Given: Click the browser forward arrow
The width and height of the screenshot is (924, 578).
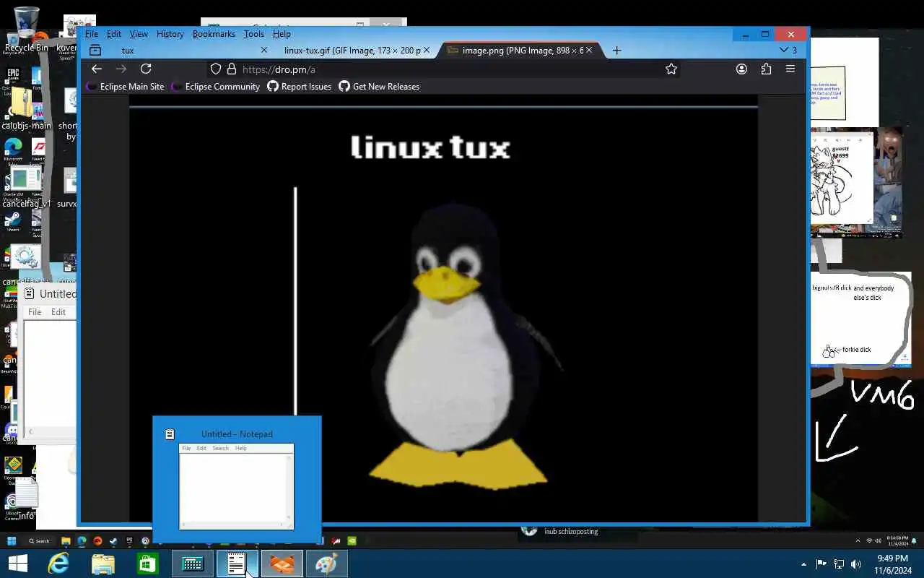Looking at the screenshot, I should 121,69.
